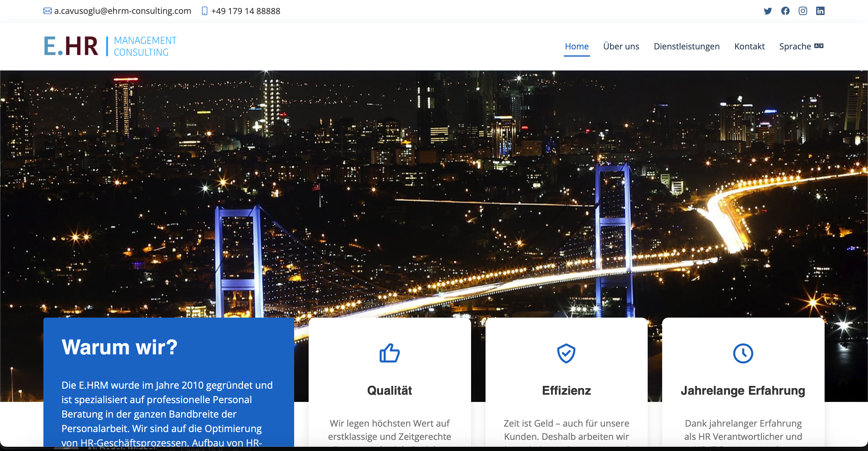Image resolution: width=868 pixels, height=451 pixels.
Task: Go to the Home menu item
Action: tap(577, 46)
